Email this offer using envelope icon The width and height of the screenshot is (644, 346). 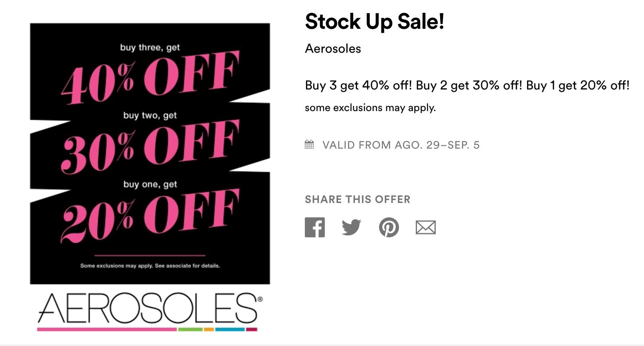click(x=425, y=227)
